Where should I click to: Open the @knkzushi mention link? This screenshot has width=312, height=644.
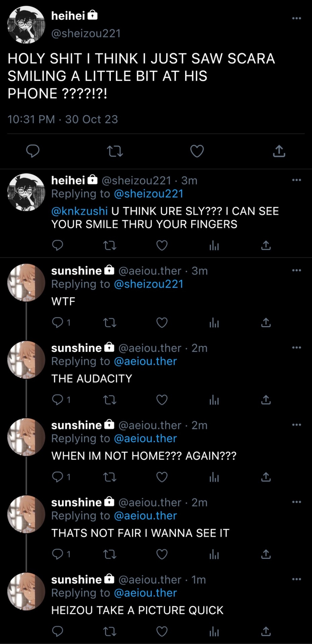point(80,211)
